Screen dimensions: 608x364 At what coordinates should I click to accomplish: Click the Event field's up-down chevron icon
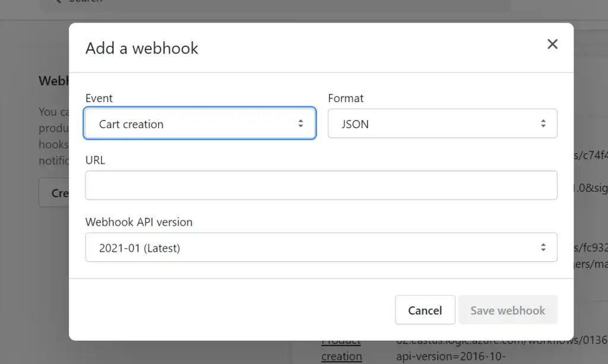pyautogui.click(x=302, y=124)
